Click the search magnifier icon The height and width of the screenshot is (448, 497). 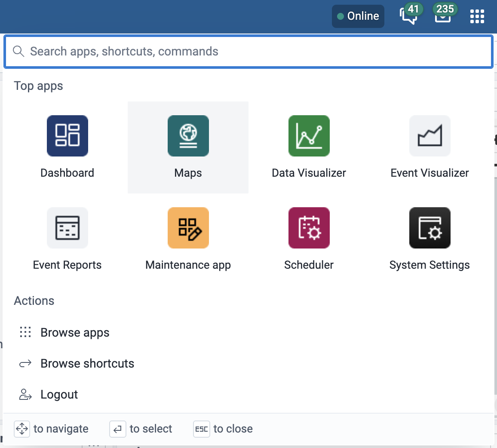click(18, 51)
